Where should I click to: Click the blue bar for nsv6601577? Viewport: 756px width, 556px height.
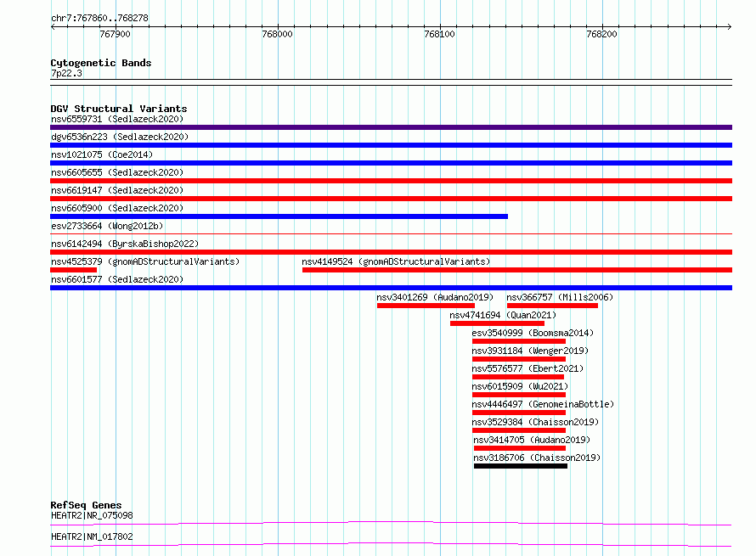click(x=391, y=288)
